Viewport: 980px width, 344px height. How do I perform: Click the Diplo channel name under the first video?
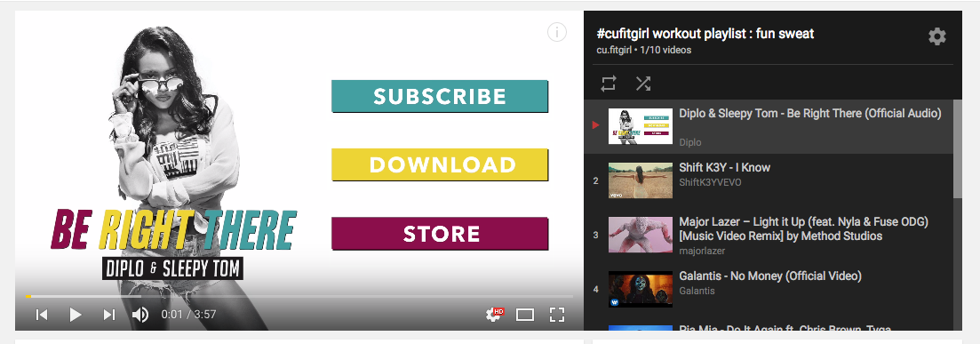690,142
